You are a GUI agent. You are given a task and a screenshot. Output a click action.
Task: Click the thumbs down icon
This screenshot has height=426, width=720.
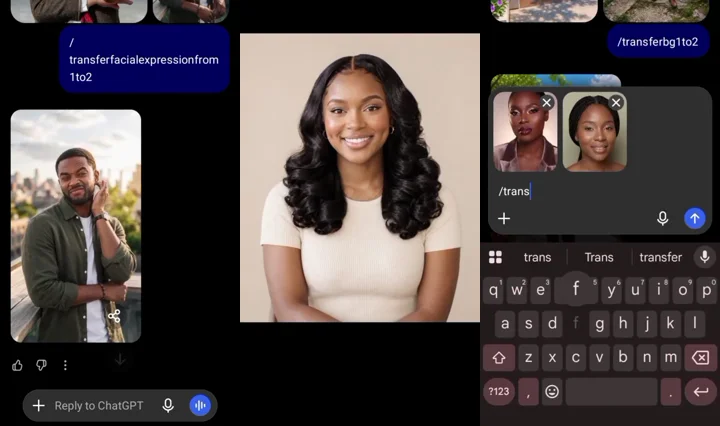click(x=41, y=365)
